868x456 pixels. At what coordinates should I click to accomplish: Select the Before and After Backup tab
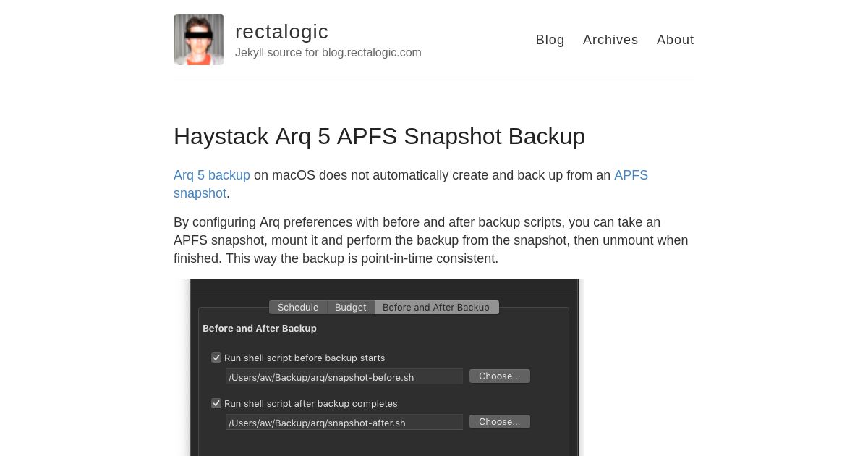tap(436, 308)
